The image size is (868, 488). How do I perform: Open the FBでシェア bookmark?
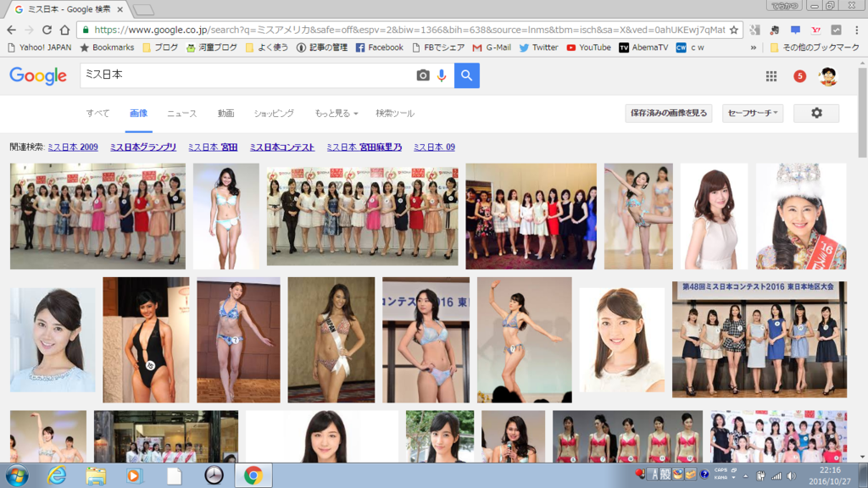tap(438, 47)
